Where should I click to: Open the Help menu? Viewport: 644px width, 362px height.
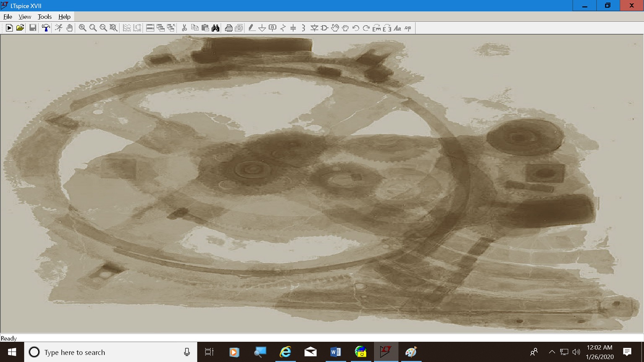64,17
